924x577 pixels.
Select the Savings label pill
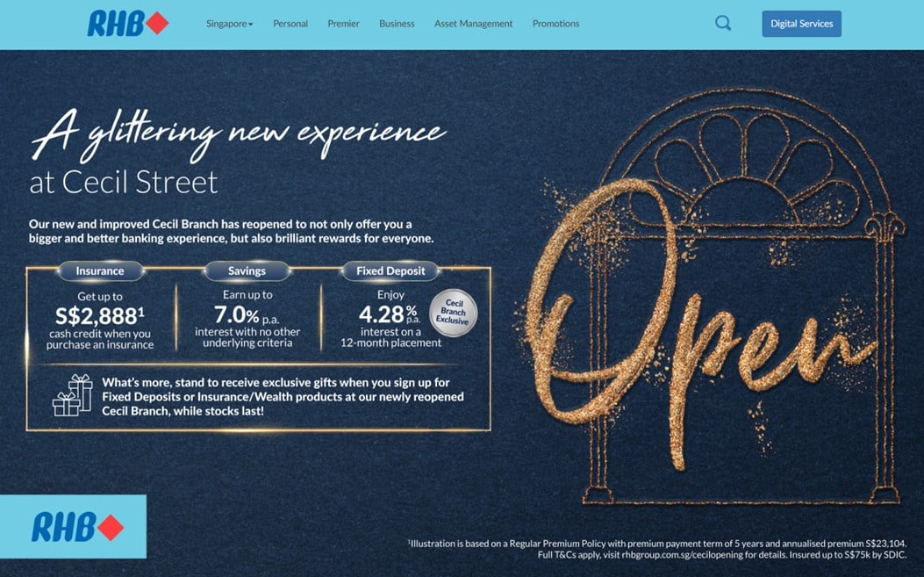click(247, 270)
